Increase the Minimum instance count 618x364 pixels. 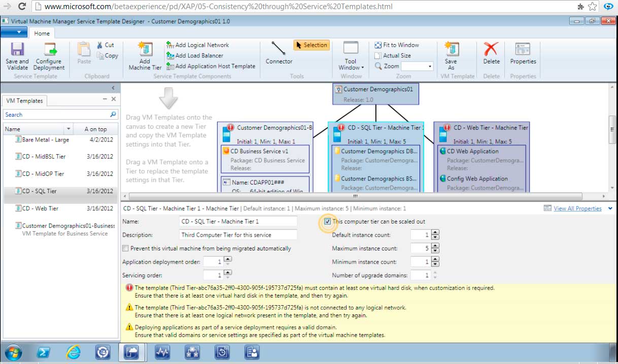click(x=435, y=260)
